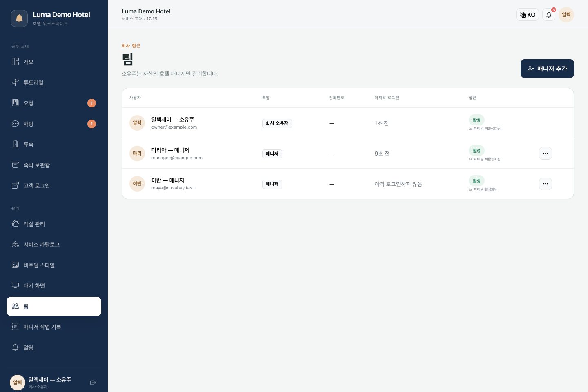Click the 아직 로그인하지 않음 last-login text
The image size is (588, 392).
pos(399,184)
